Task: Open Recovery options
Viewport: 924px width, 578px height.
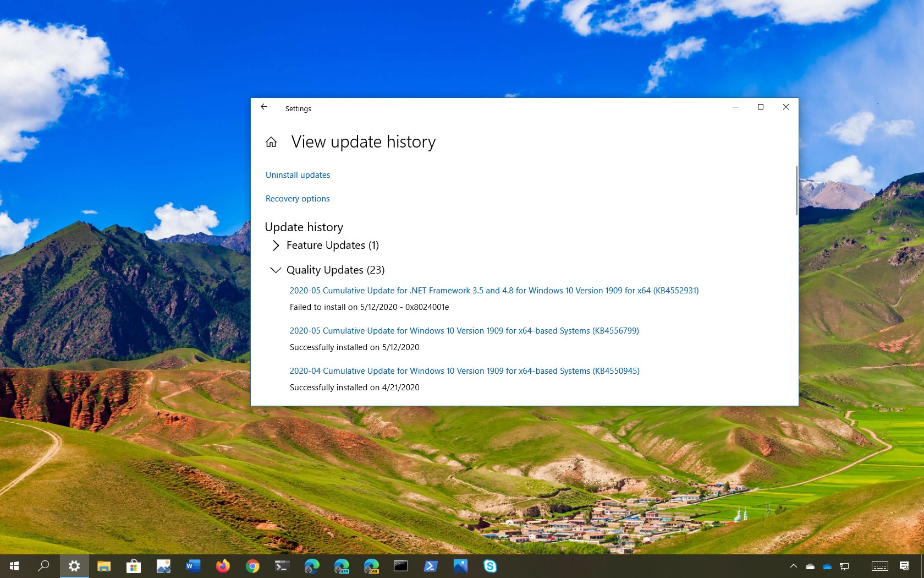Action: [297, 198]
